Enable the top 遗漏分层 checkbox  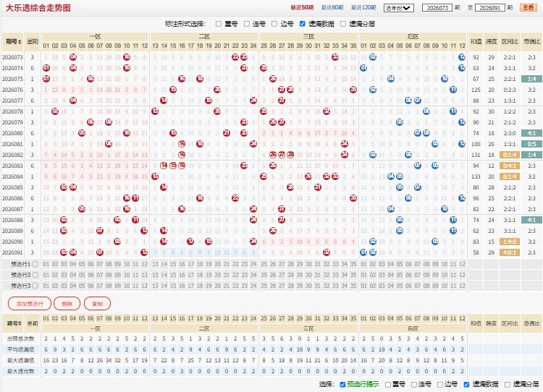[343, 24]
